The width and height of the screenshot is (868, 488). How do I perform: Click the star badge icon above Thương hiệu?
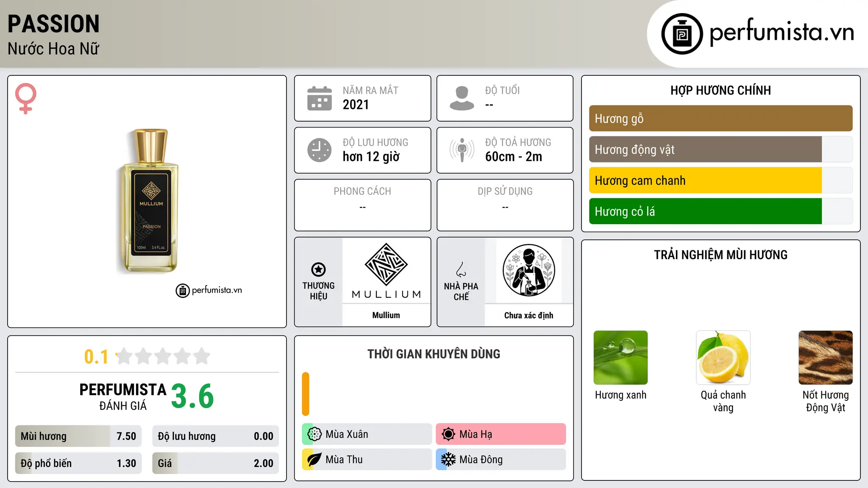pos(318,269)
